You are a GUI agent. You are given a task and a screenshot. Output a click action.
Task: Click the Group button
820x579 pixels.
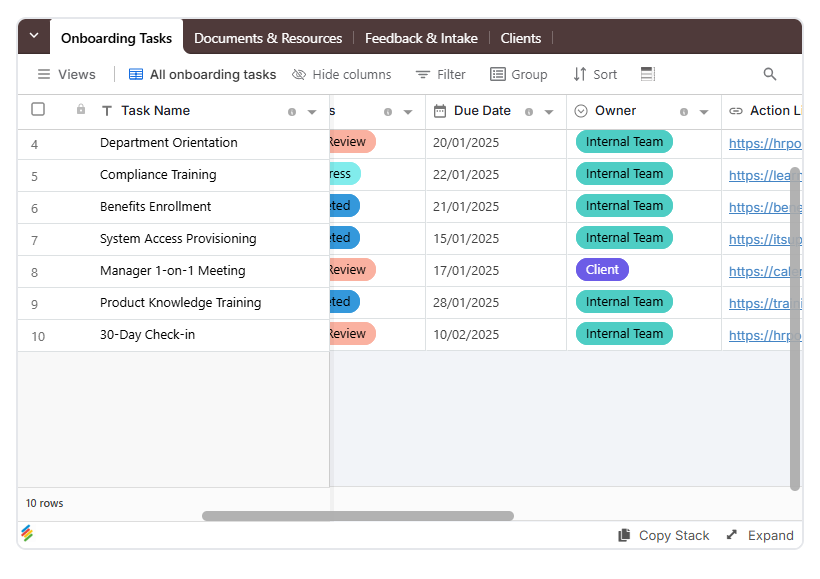pos(519,74)
